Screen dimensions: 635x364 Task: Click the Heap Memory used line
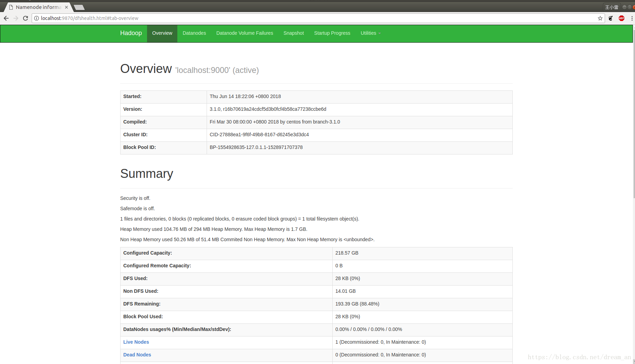[x=214, y=229]
